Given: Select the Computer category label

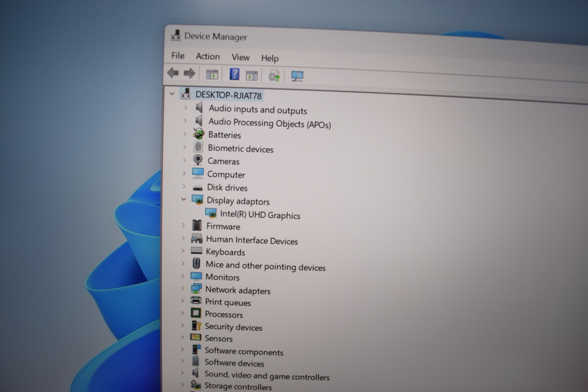Looking at the screenshot, I should click(x=226, y=174).
